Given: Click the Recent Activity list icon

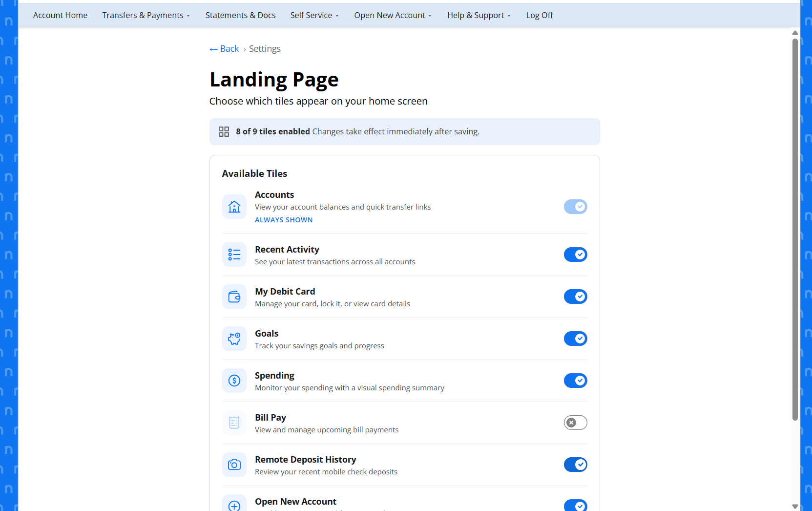Looking at the screenshot, I should pyautogui.click(x=234, y=255).
